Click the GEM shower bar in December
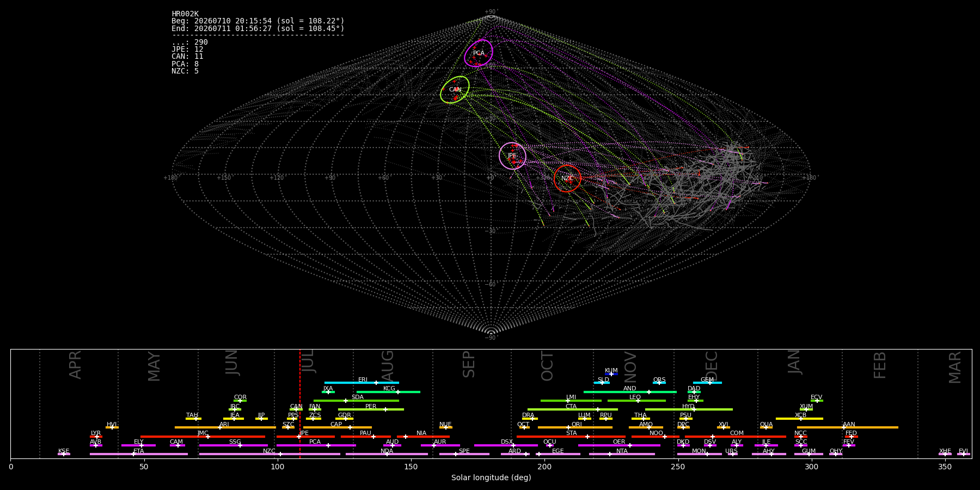 [707, 383]
